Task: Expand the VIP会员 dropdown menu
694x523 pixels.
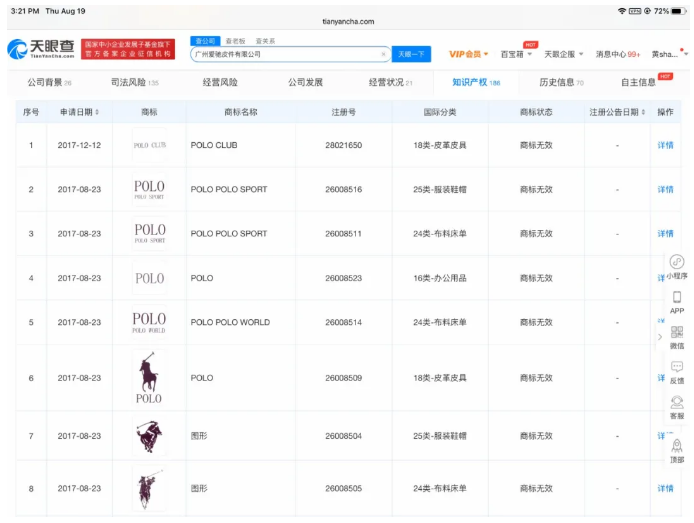Action: pyautogui.click(x=468, y=54)
